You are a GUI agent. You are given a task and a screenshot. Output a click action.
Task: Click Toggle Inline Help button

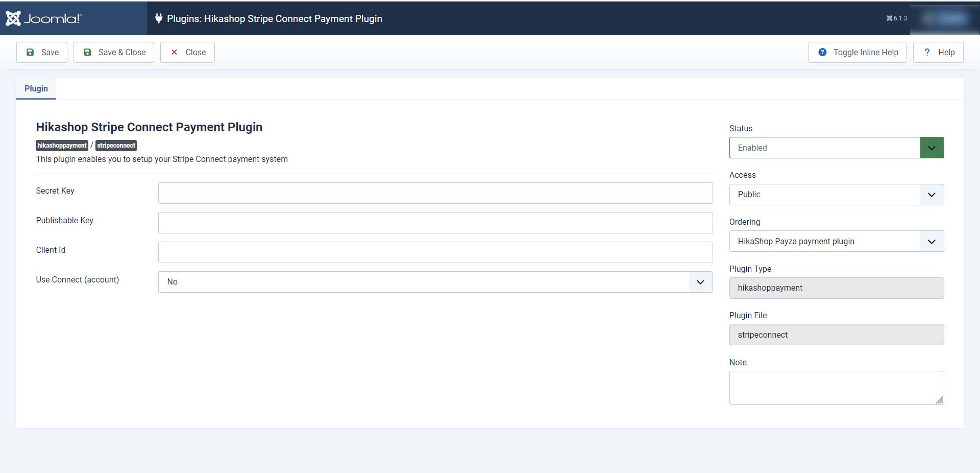[857, 52]
